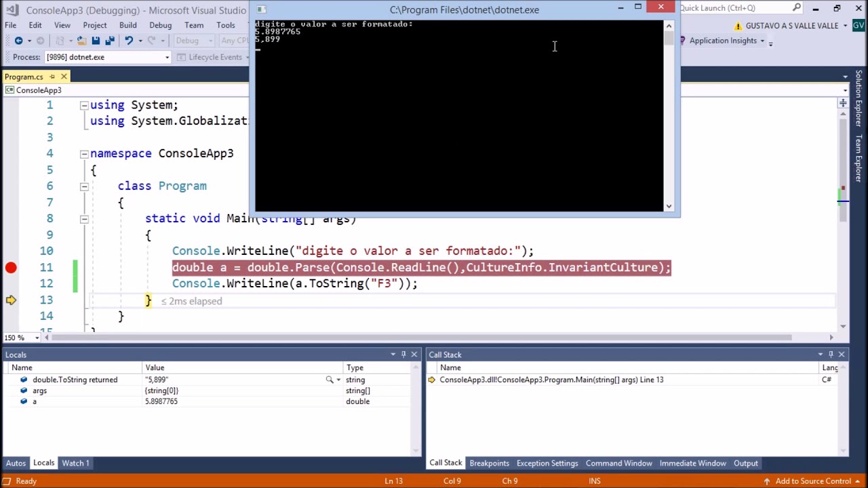Pin the Program.cs tab

[x=52, y=77]
